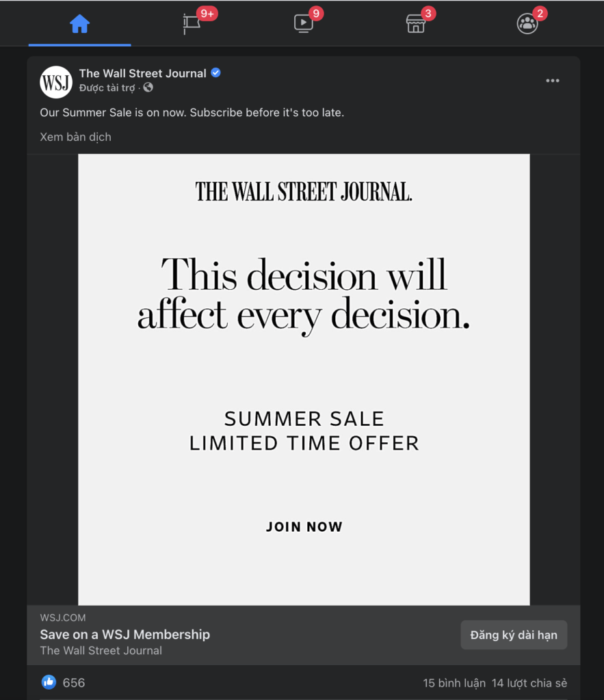
Task: Open the Watch video tab
Action: (303, 24)
